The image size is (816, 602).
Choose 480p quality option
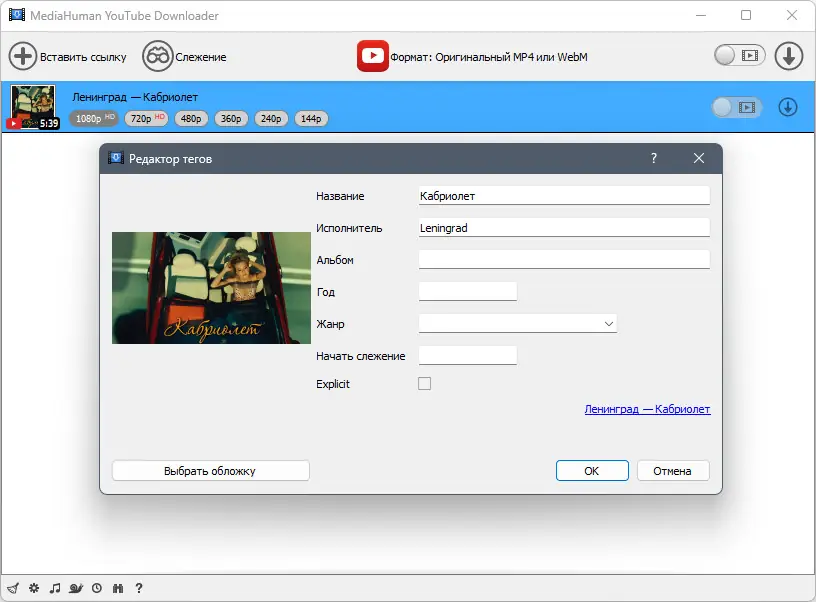[x=191, y=119]
